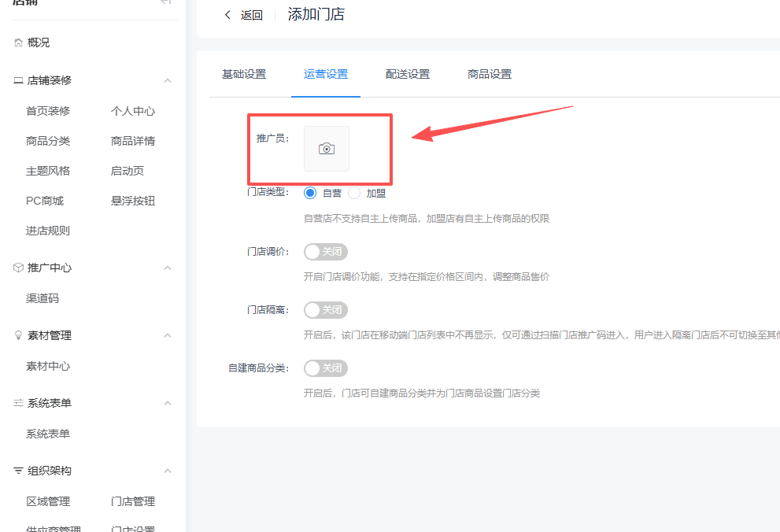780x532 pixels.
Task: Click the 店铺装修 monitor icon
Action: (18, 81)
